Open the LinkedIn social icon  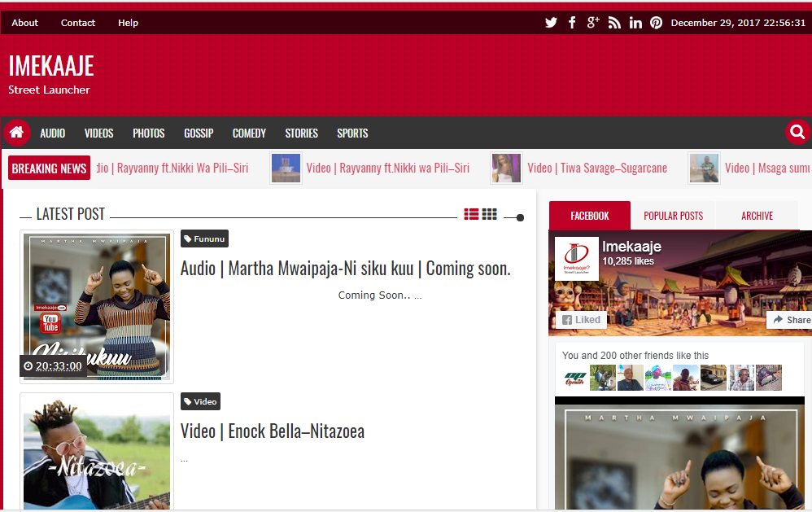point(635,22)
